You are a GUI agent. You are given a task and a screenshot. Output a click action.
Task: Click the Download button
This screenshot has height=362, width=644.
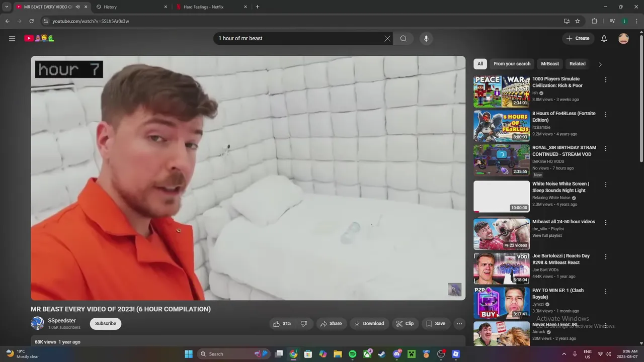click(369, 324)
